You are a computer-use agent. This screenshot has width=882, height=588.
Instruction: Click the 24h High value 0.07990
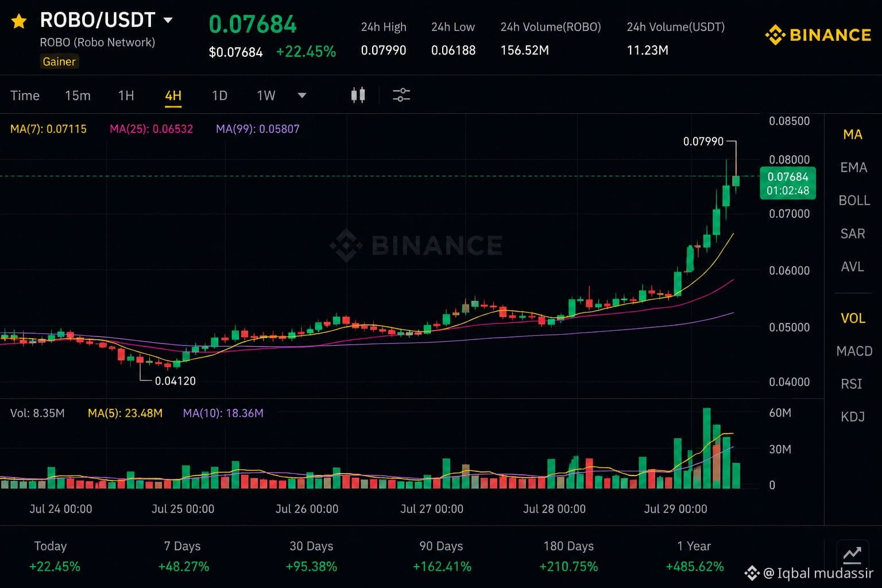[x=384, y=51]
